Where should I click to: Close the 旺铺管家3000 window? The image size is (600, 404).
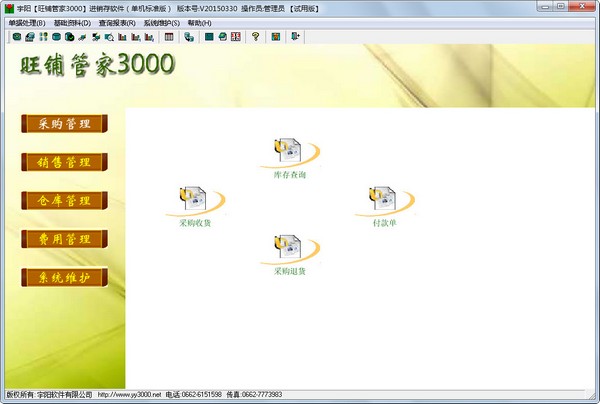point(582,6)
